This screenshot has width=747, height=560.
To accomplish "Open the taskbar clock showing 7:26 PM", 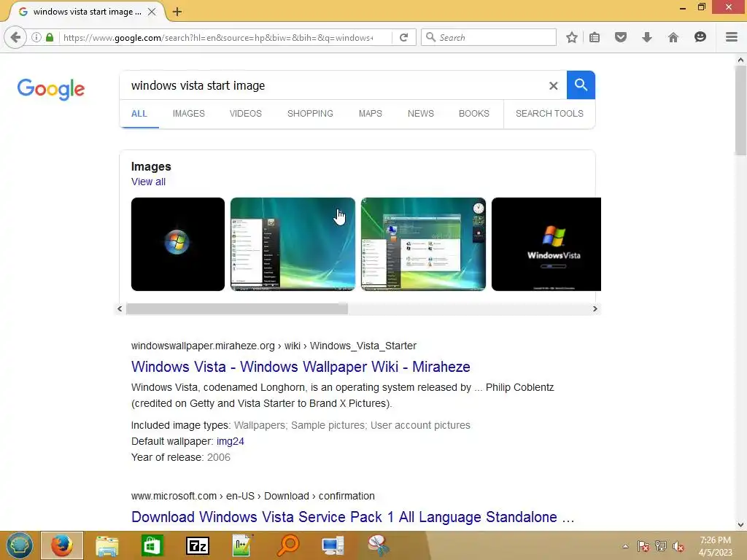I will click(715, 546).
